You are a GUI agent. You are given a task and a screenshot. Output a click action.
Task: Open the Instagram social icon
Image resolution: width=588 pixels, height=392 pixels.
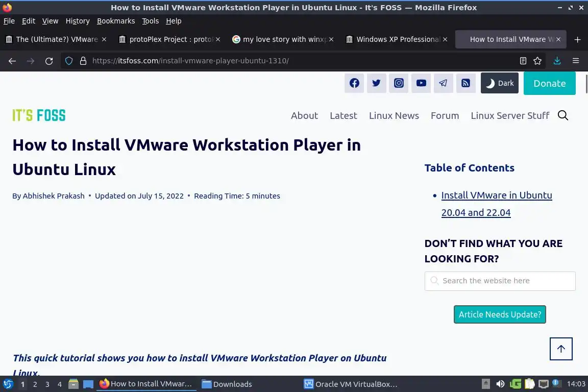pos(399,83)
